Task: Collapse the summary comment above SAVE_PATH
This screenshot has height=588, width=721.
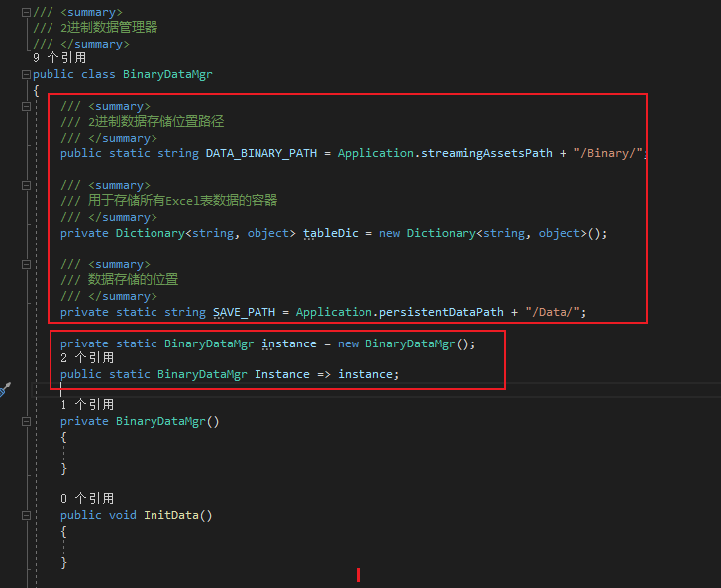Action: (x=25, y=264)
